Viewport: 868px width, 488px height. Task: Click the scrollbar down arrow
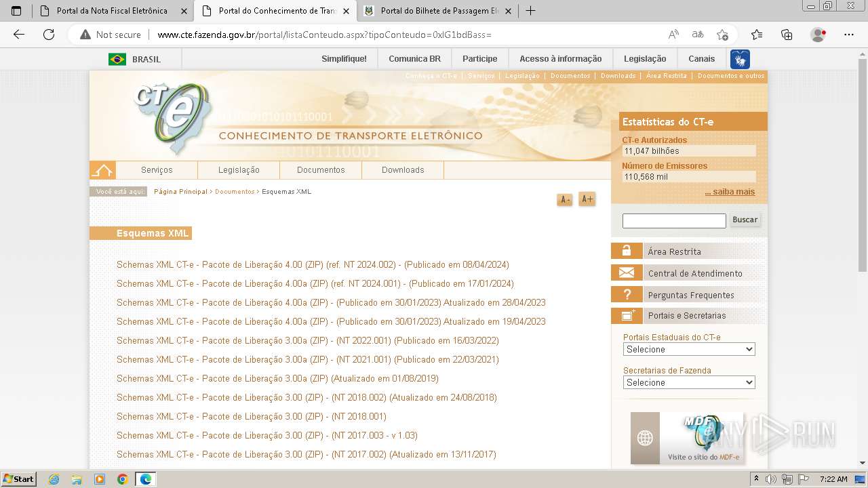(x=863, y=464)
